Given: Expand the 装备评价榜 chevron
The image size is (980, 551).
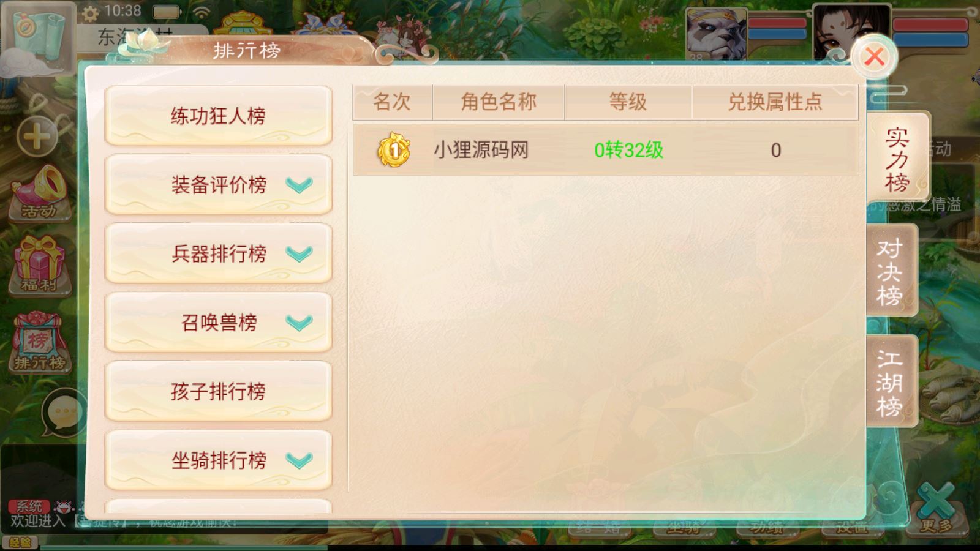Looking at the screenshot, I should [299, 184].
